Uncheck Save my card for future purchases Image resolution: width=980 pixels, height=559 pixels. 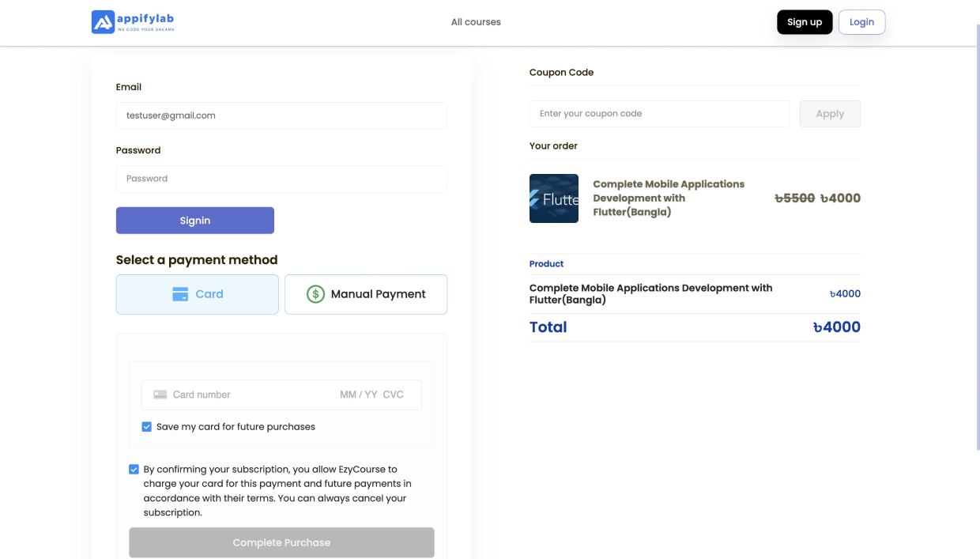pyautogui.click(x=146, y=427)
